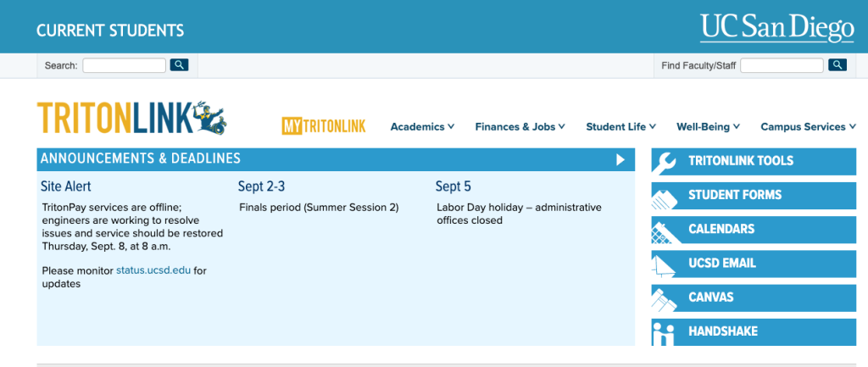The width and height of the screenshot is (868, 367).
Task: Click the wrench icon for TritonLink Tools
Action: [x=665, y=161]
